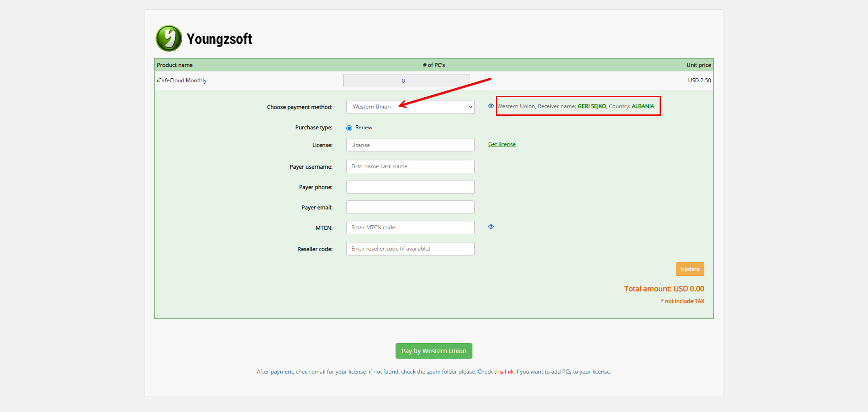Click the Payer email input box
The width and height of the screenshot is (868, 412).
410,207
